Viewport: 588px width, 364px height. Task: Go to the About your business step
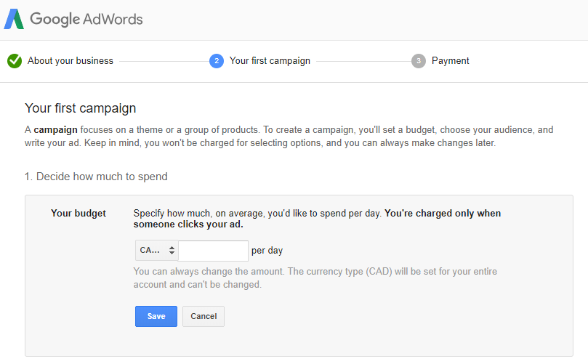pos(70,61)
